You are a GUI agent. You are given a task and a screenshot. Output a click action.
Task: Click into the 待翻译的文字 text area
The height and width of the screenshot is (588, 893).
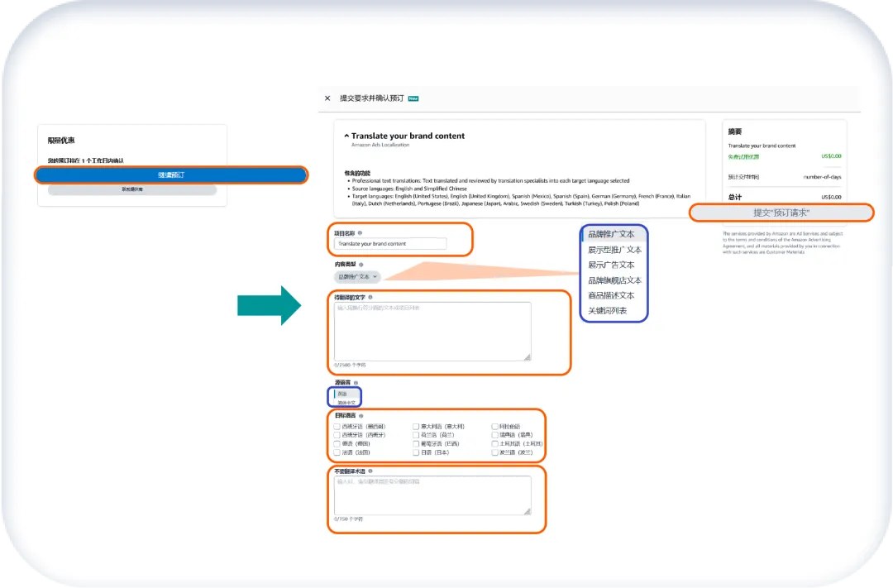(432, 331)
